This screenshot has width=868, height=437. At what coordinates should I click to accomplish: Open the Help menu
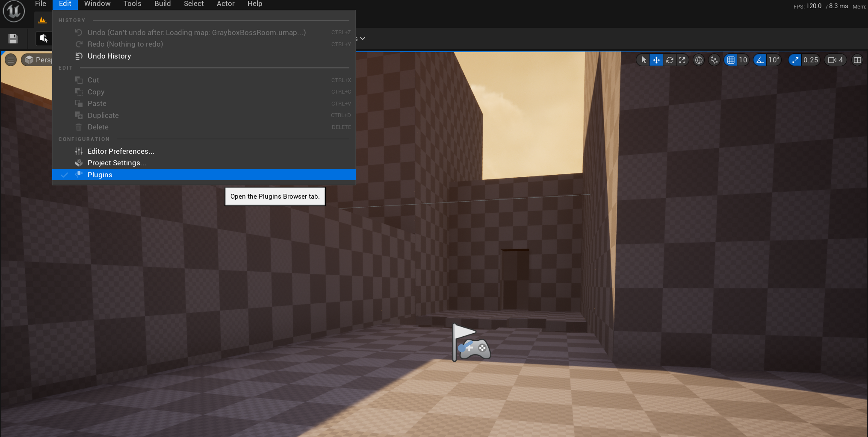point(255,4)
